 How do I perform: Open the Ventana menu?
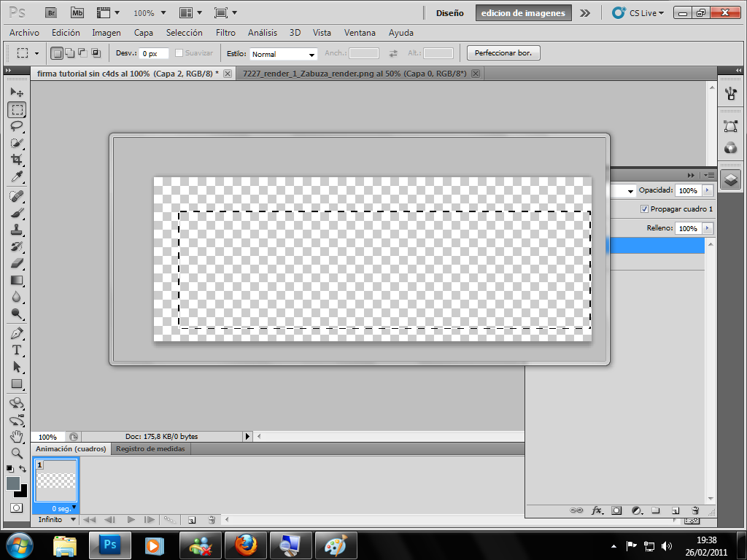pos(360,32)
